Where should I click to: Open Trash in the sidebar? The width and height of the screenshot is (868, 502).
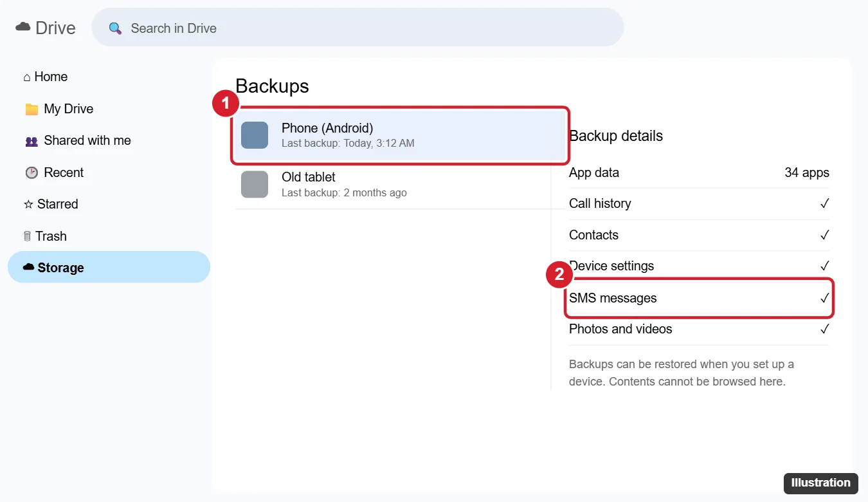pos(109,236)
